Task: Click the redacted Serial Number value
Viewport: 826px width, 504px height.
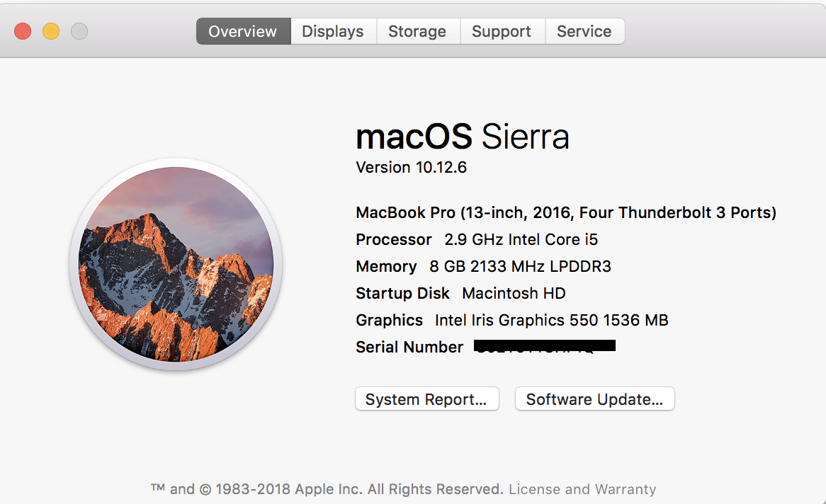Action: coord(544,346)
